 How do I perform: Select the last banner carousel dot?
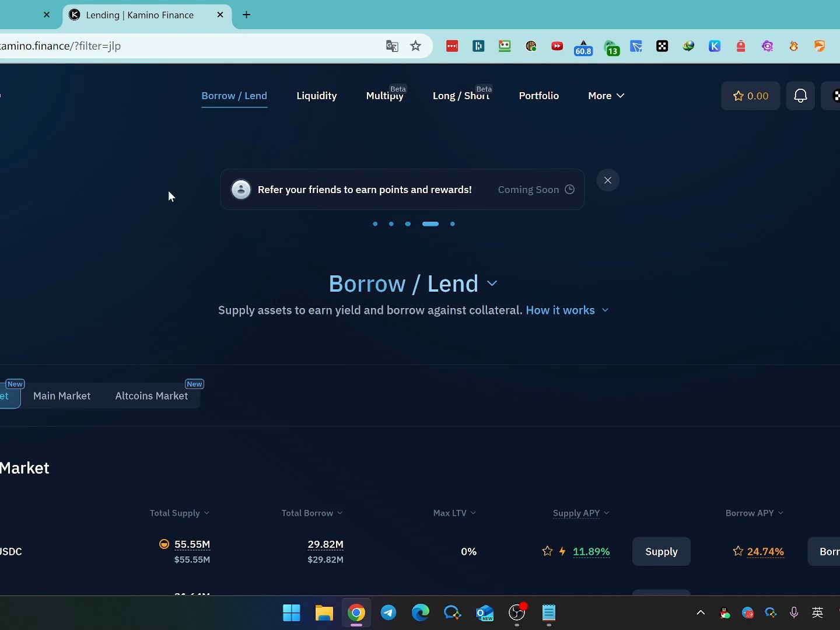tap(453, 224)
